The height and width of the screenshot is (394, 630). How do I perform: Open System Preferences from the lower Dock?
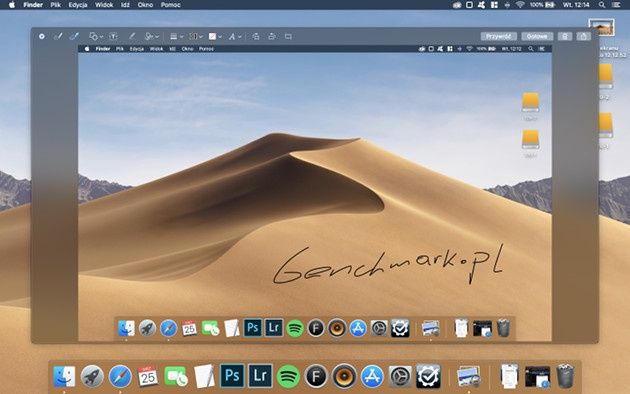point(400,376)
